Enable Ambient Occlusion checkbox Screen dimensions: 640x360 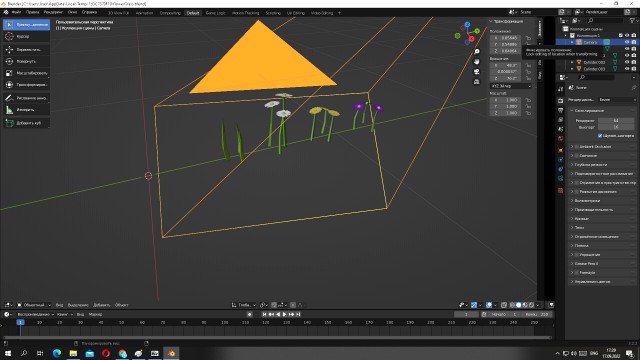pyautogui.click(x=577, y=147)
